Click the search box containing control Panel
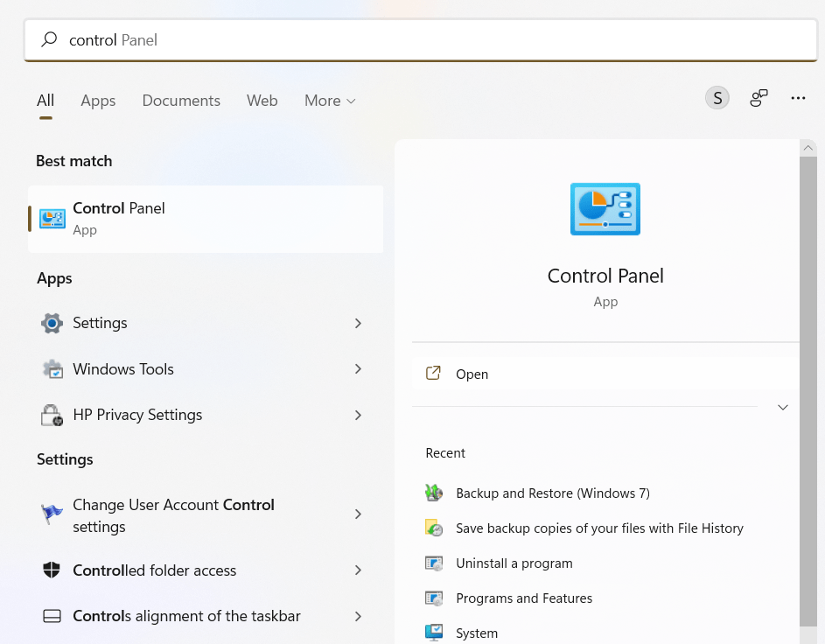Viewport: 825px width, 644px height. click(421, 40)
